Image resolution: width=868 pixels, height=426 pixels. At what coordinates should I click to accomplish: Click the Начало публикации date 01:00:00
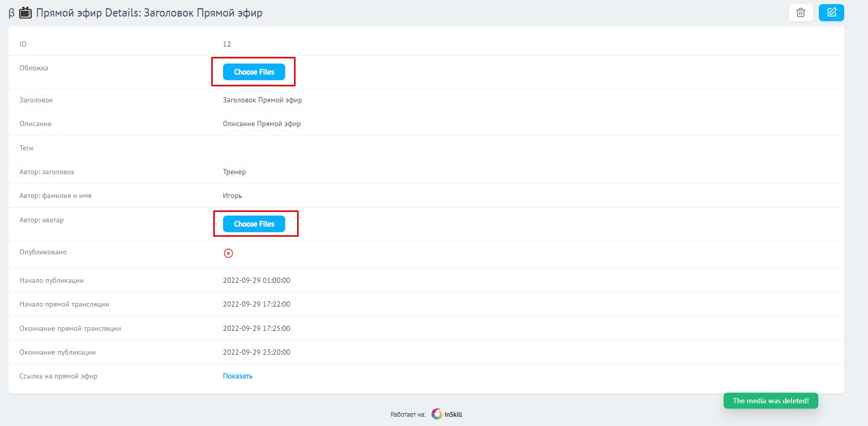(256, 281)
